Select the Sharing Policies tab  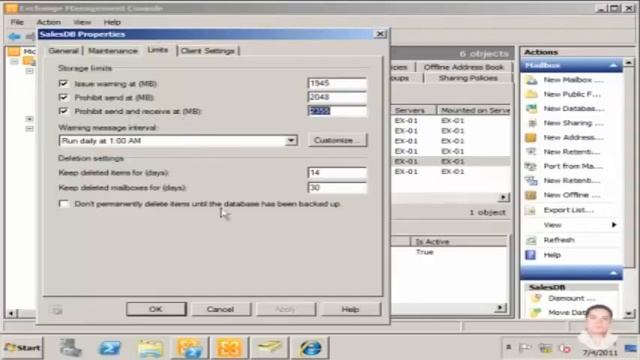point(468,78)
